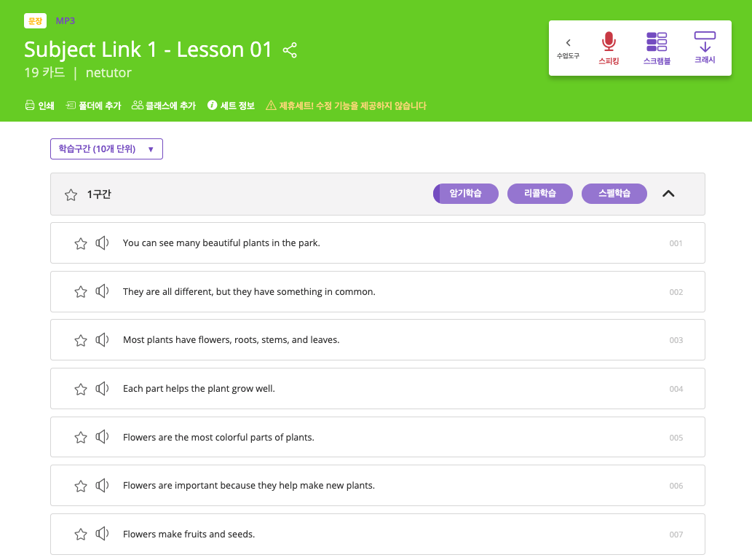Play audio for 'Flowers make fruits and seeds'
752x560 pixels.
[102, 534]
